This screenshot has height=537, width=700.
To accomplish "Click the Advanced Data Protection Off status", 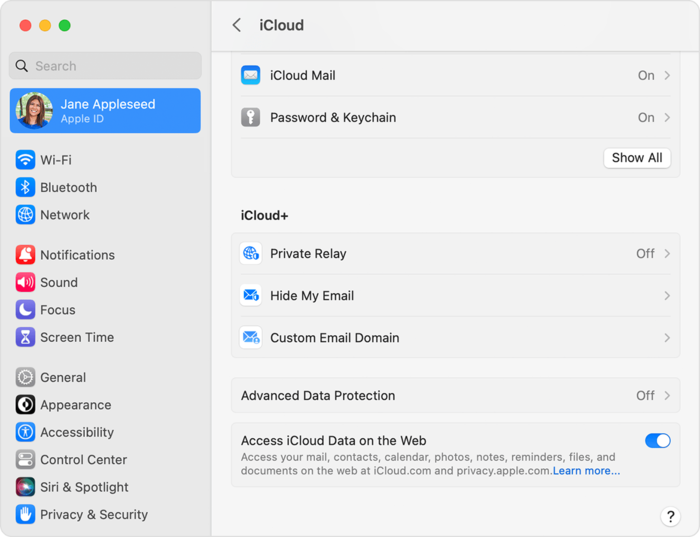I will pos(645,395).
